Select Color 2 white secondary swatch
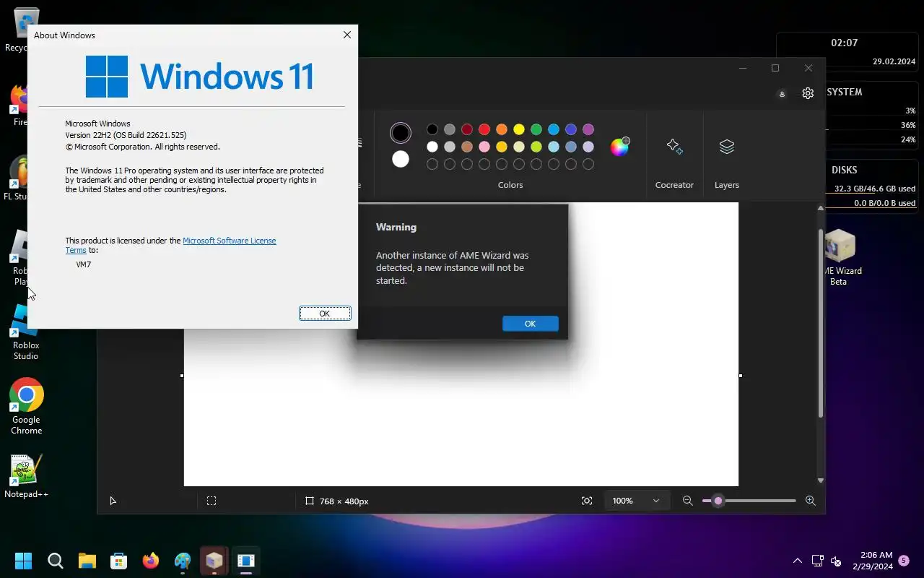This screenshot has width=924, height=578. 400,159
